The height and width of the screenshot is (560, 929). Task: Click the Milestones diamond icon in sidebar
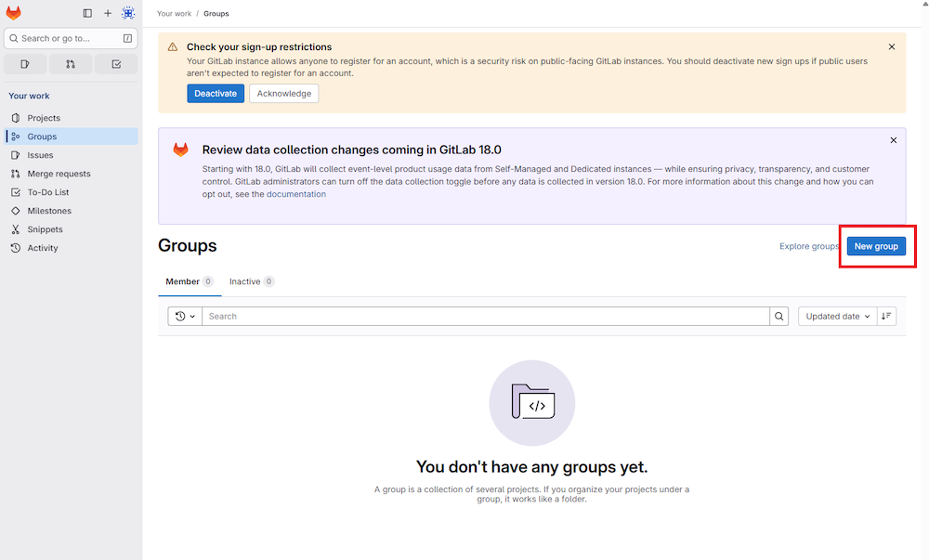coord(16,211)
